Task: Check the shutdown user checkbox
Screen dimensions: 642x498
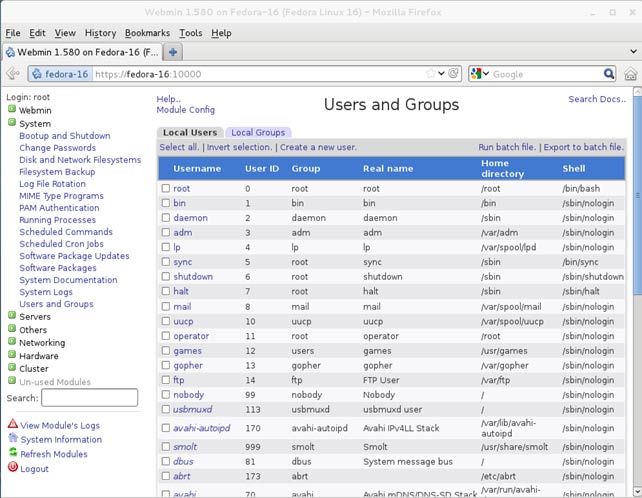Action: coord(165,276)
